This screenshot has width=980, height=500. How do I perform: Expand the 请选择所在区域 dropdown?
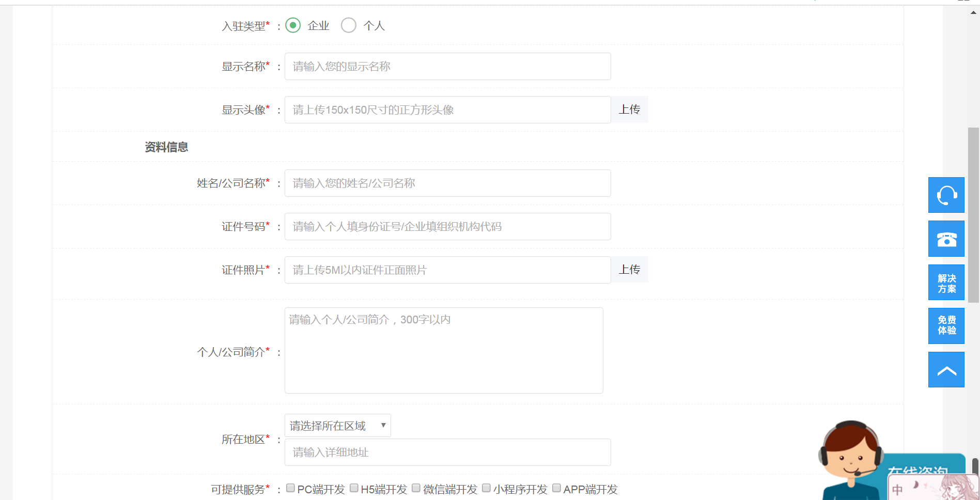(337, 426)
